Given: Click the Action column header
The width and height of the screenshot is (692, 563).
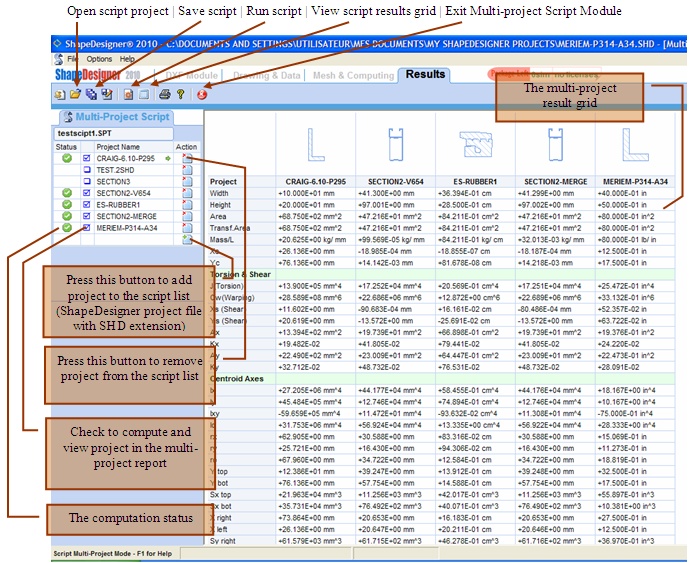Looking at the screenshot, I should (186, 147).
